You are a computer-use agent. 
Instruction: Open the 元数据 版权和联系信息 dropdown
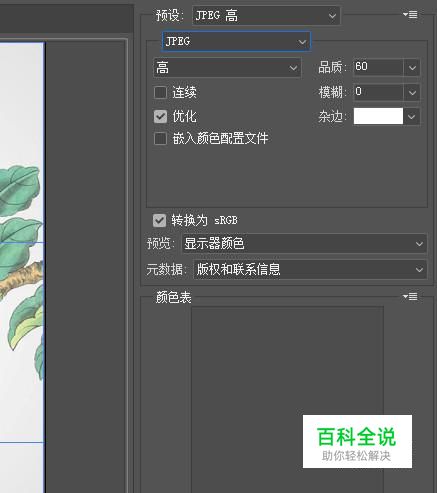coord(310,269)
